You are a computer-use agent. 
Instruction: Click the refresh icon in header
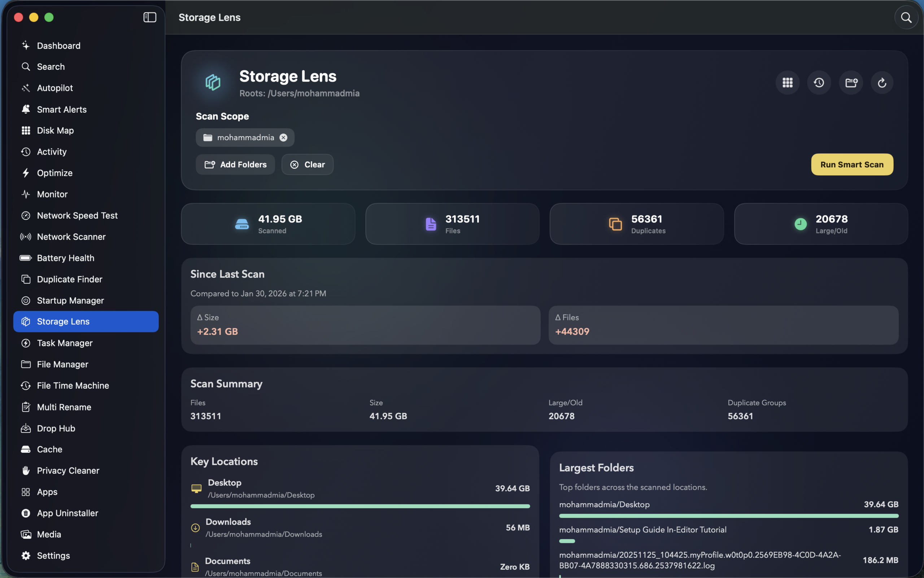tap(882, 83)
